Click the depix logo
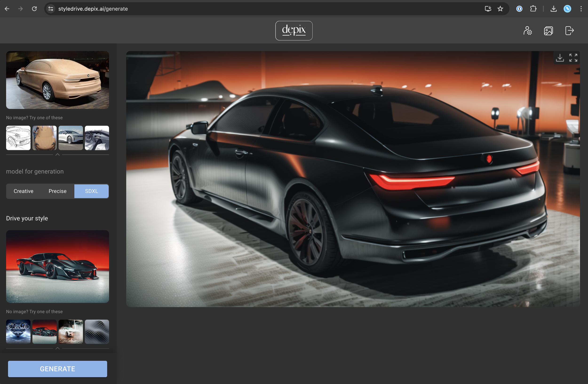Screen dimensions: 588x384 point(294,31)
